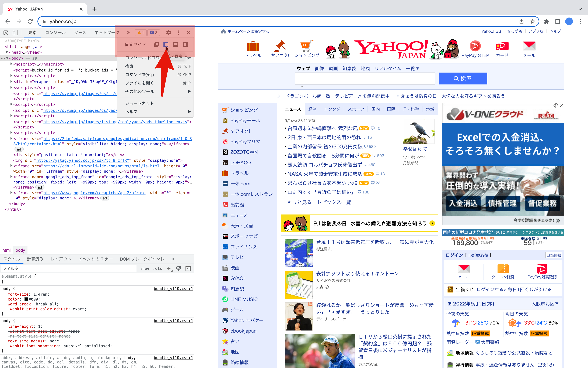Open the rendering emulation paintbrush icon
The image size is (588, 368).
coord(178,268)
